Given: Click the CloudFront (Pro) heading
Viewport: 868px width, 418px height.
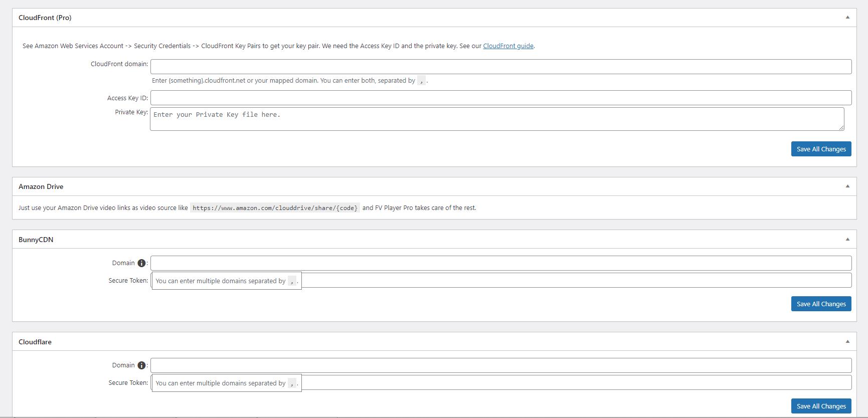Looking at the screenshot, I should [x=45, y=18].
